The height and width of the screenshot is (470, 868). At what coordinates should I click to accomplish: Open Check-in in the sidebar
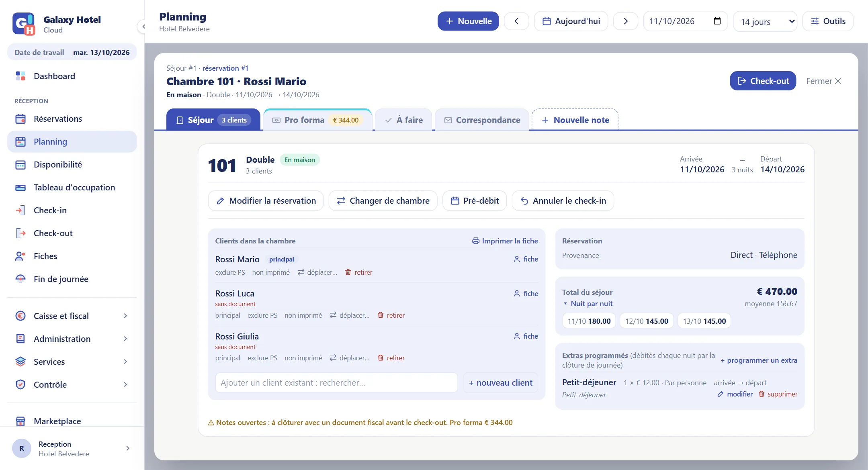72,210
